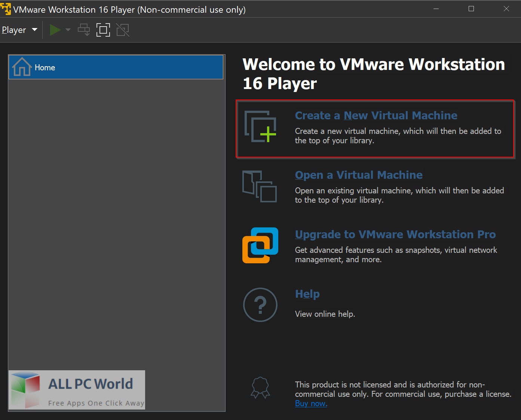Image resolution: width=521 pixels, height=420 pixels.
Task: Enter full screen mode icon
Action: coord(103,30)
